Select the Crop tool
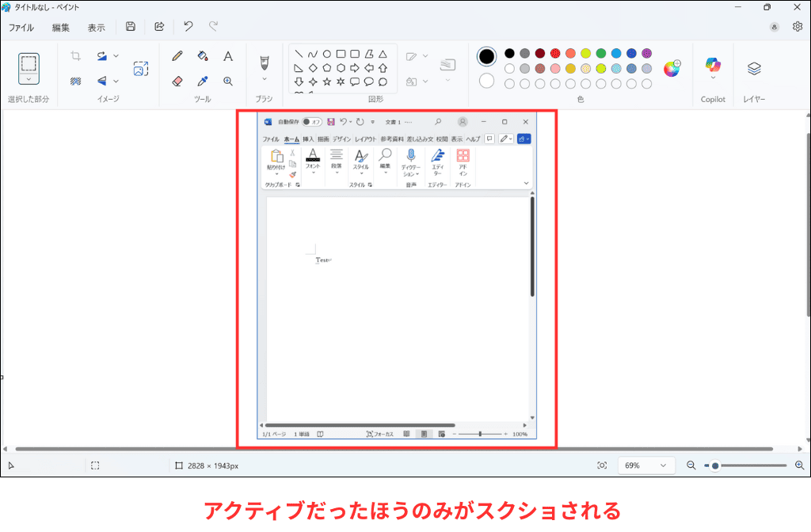The height and width of the screenshot is (532, 811). pyautogui.click(x=75, y=55)
